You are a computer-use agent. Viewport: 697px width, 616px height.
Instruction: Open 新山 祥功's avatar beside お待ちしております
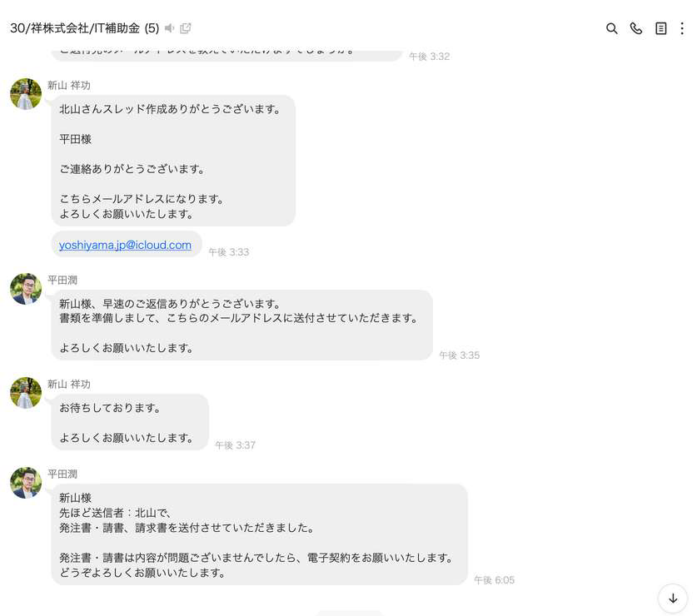click(x=26, y=393)
